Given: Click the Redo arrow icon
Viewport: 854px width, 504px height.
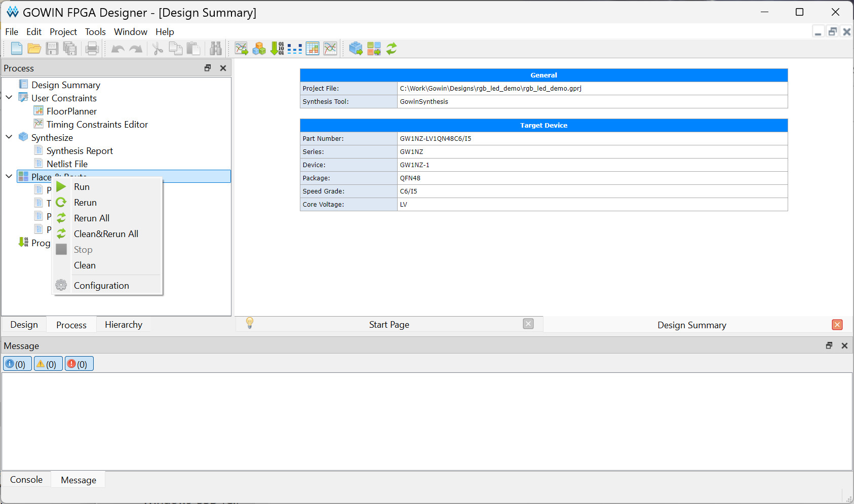Looking at the screenshot, I should click(136, 49).
